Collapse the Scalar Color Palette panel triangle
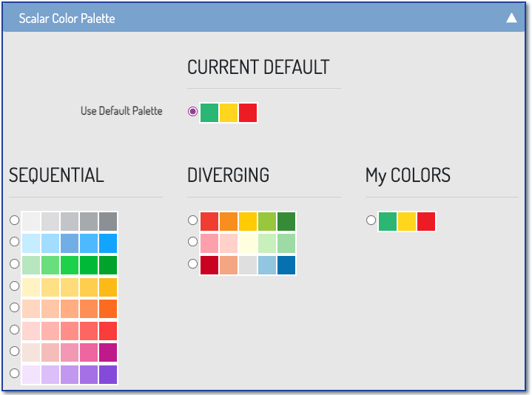Viewport: 532px width, 395px height. coord(511,18)
